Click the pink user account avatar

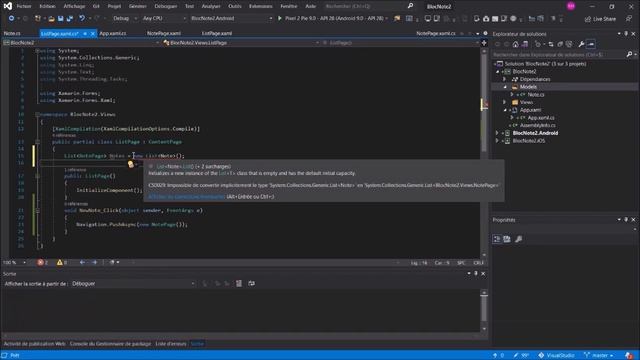point(571,6)
